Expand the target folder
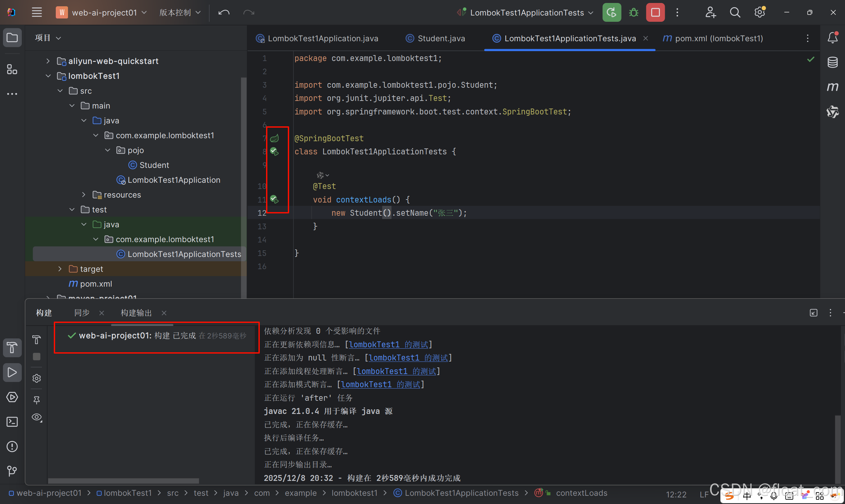The height and width of the screenshot is (504, 845). (60, 269)
